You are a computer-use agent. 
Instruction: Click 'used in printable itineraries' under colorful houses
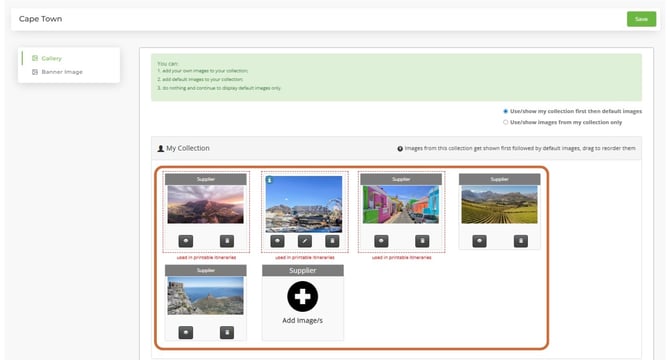pos(402,258)
